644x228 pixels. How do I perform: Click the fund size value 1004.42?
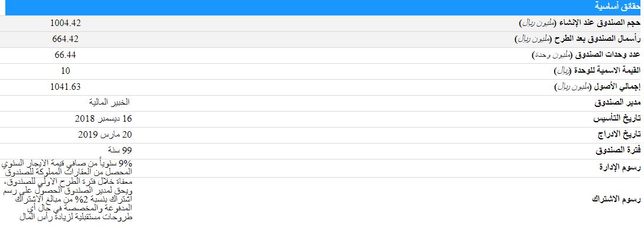tap(65, 24)
